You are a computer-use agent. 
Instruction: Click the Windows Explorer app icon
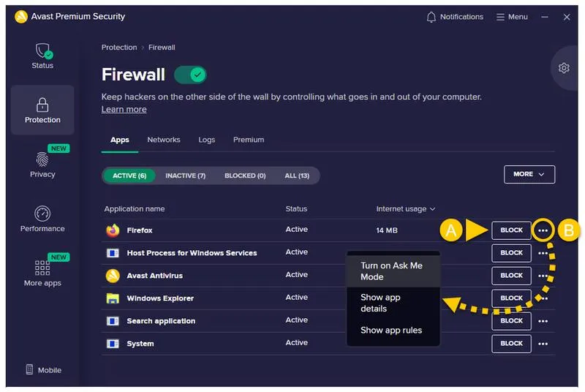pyautogui.click(x=113, y=298)
